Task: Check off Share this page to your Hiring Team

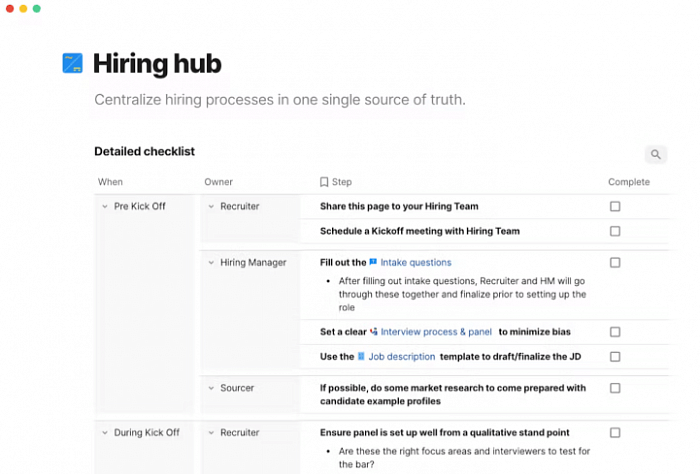Action: (x=615, y=206)
